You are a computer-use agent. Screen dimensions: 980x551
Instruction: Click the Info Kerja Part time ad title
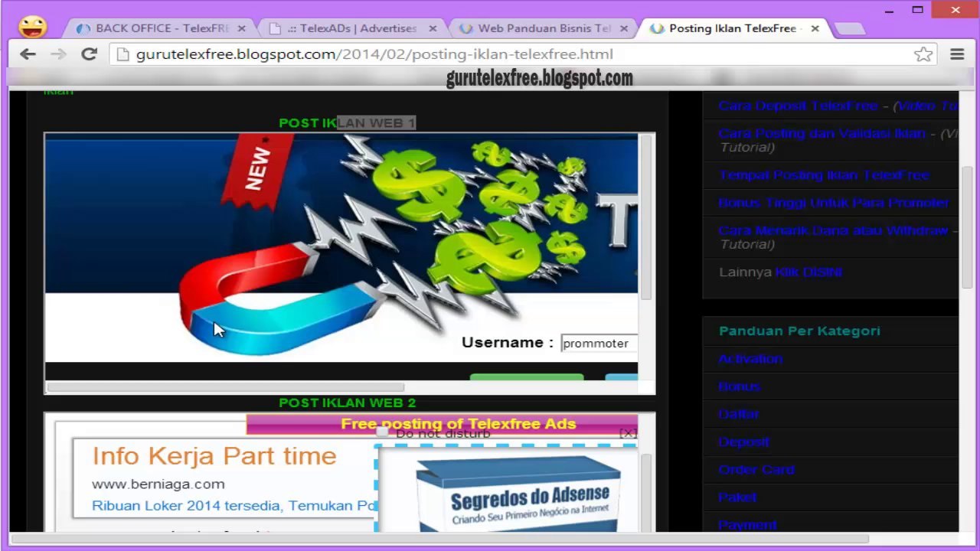[x=214, y=456]
